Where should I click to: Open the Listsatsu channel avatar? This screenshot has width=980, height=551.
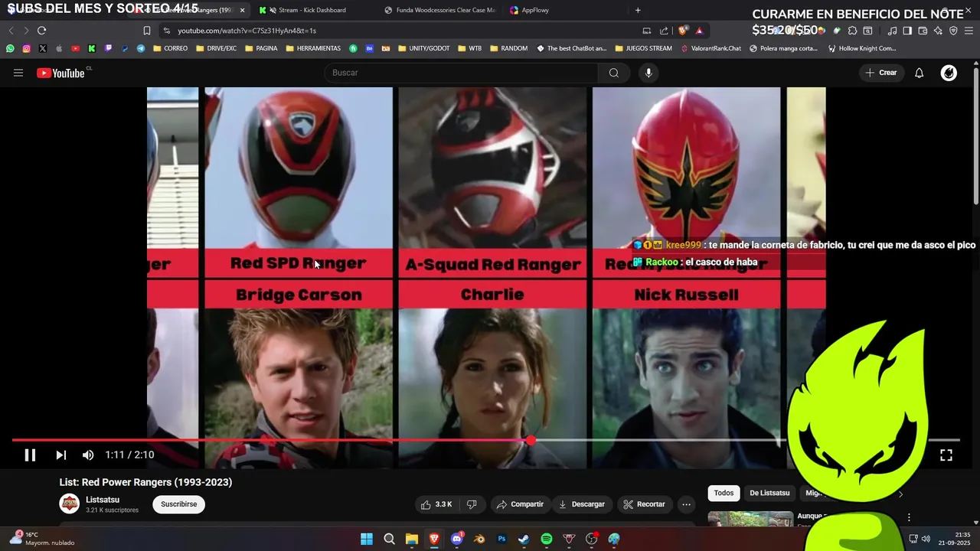(x=70, y=504)
